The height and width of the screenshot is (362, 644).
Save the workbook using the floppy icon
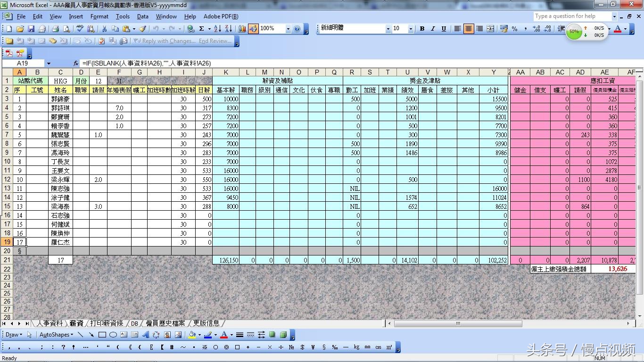(31, 29)
